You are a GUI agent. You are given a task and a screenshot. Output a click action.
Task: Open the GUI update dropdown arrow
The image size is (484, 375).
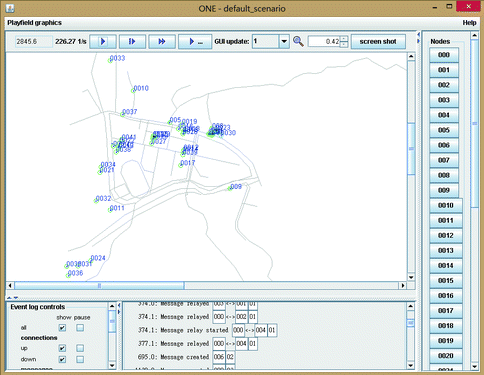pyautogui.click(x=284, y=42)
